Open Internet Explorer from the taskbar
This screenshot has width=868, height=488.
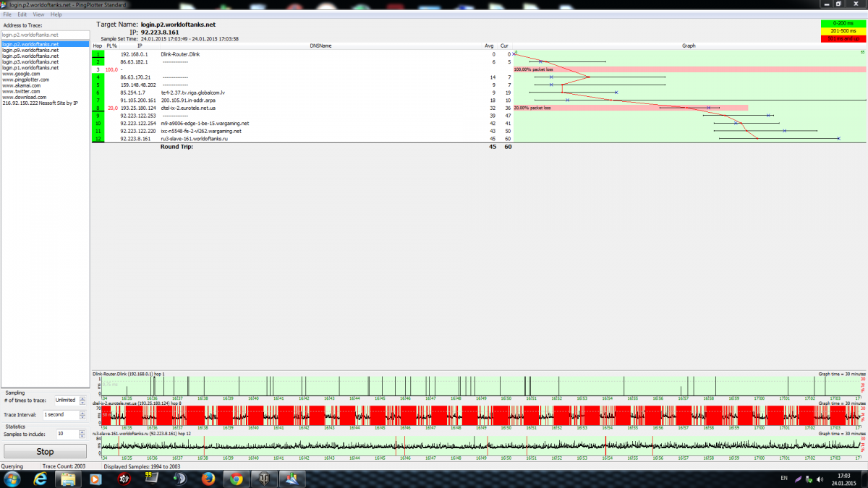point(39,479)
